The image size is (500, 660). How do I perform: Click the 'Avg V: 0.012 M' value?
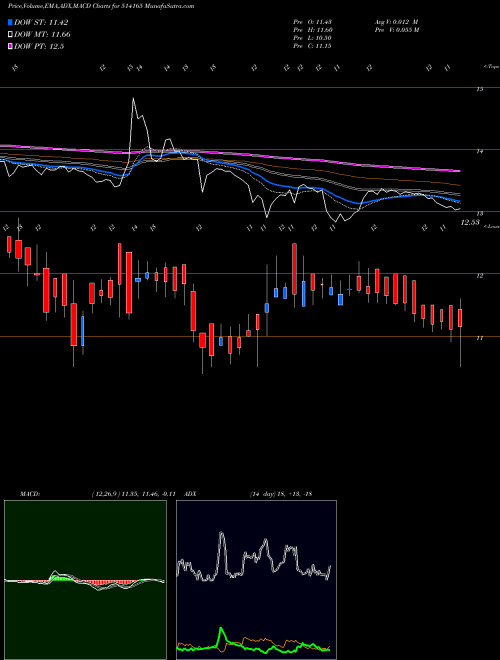pos(396,21)
